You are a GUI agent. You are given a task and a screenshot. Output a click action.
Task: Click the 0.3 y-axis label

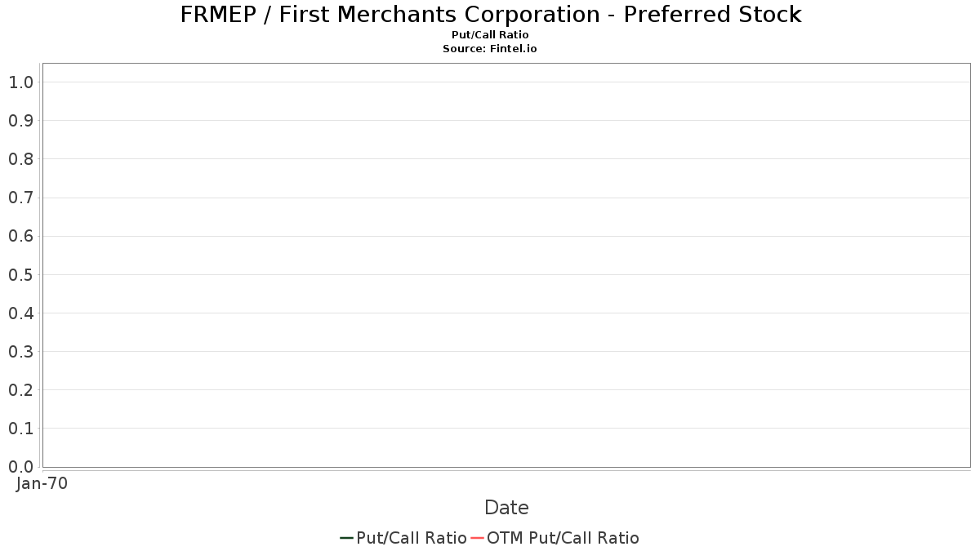pos(20,352)
